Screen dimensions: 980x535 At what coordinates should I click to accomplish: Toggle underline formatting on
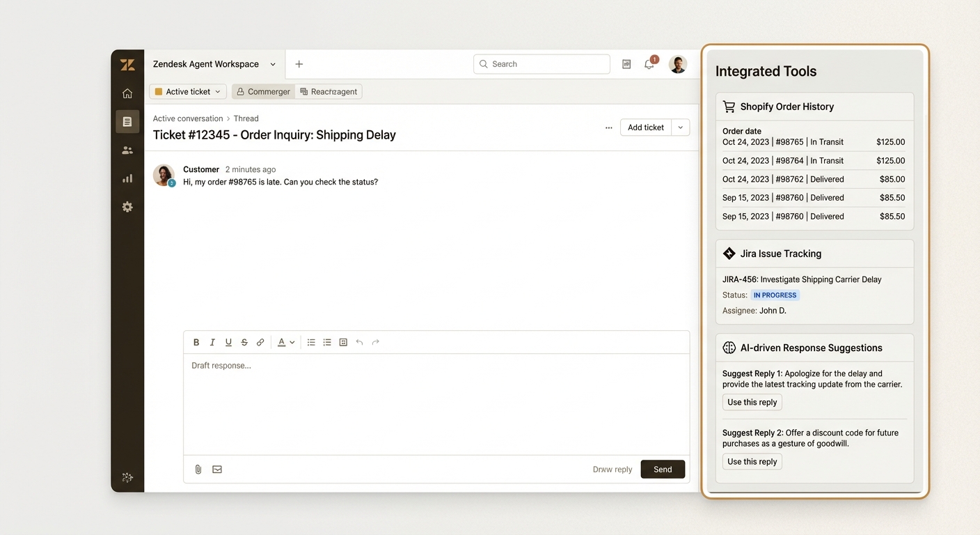click(228, 342)
